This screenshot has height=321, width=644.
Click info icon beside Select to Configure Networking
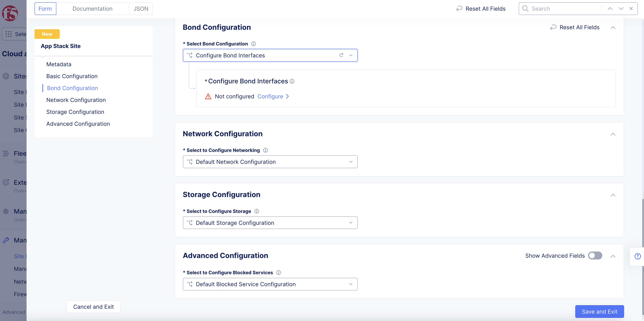tap(266, 150)
